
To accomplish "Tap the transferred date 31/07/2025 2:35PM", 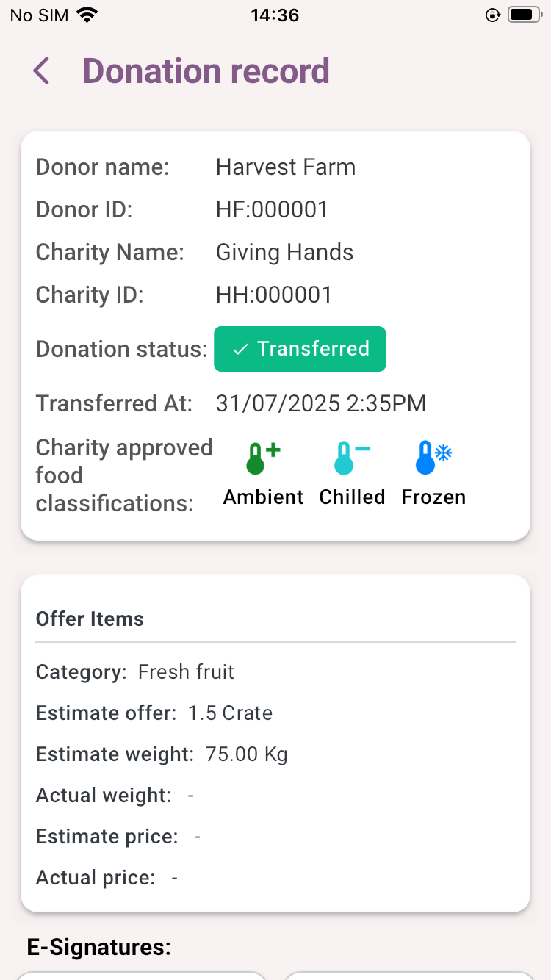I will click(321, 403).
